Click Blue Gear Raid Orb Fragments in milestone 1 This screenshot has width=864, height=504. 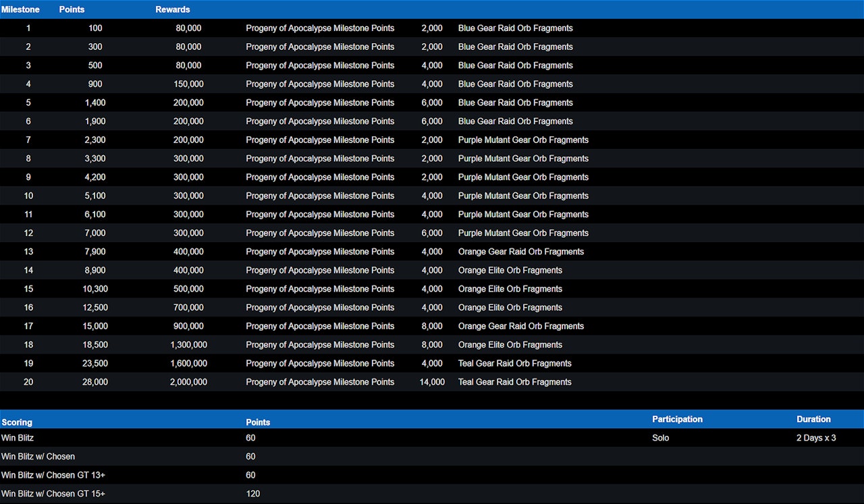point(515,28)
